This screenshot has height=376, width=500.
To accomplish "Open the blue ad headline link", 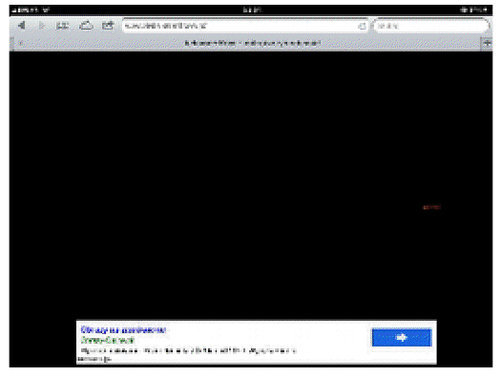I will [123, 330].
